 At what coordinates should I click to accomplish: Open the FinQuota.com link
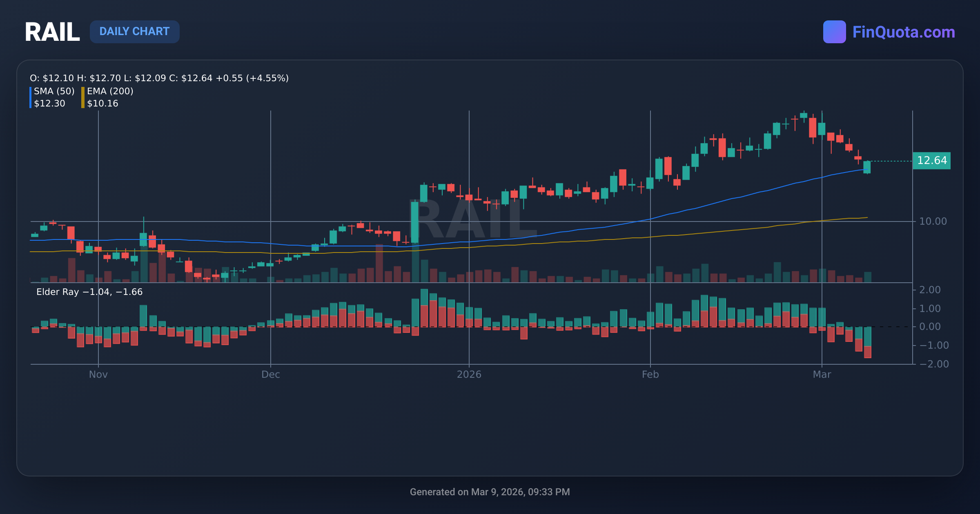click(x=903, y=32)
